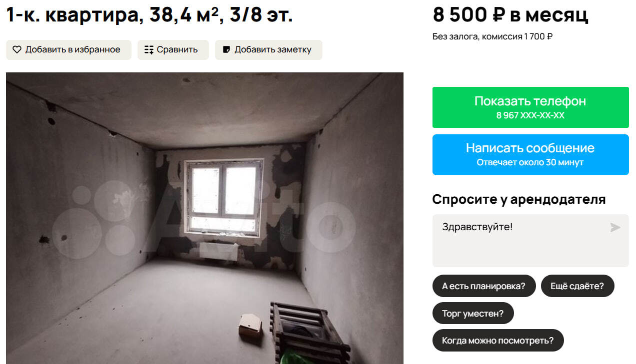Open Написать сообщение chat button
Viewport: 636px width, 364px height.
(530, 155)
